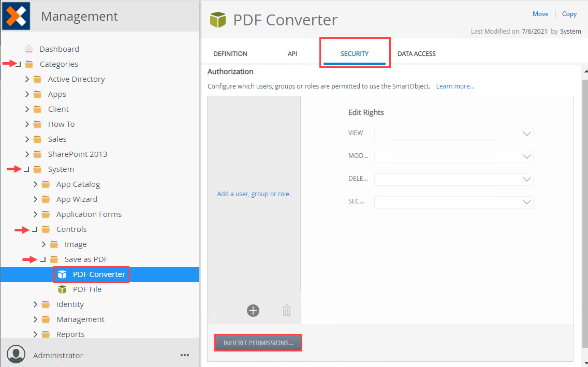Expand the Image node

tap(43, 244)
